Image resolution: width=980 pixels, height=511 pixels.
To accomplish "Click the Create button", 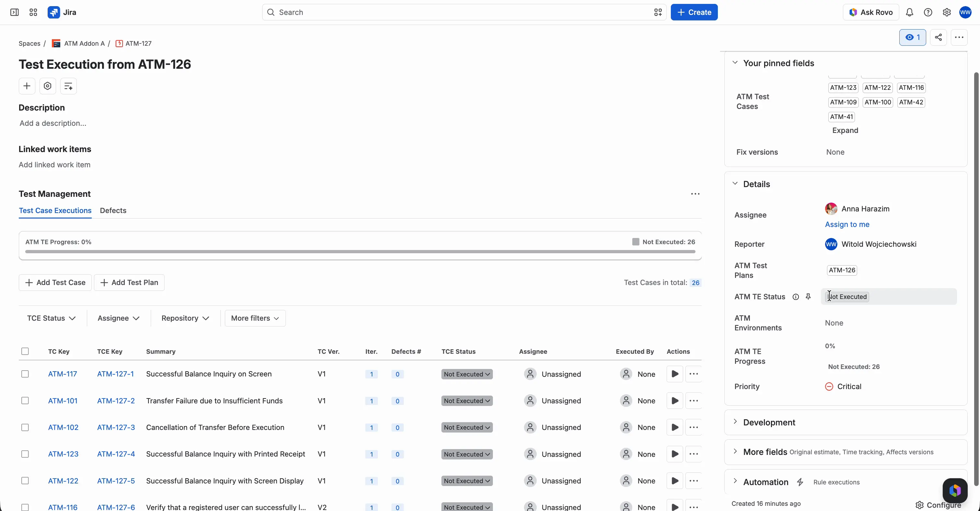I will click(x=694, y=12).
